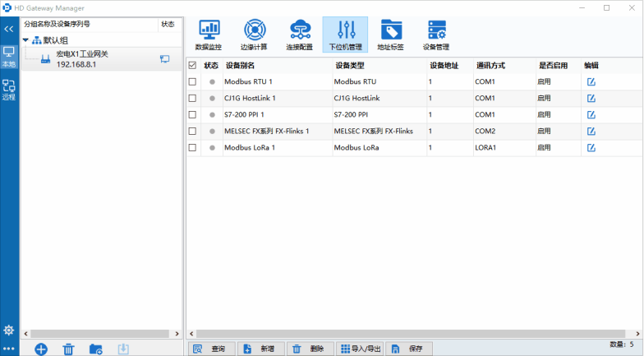Tick the checkbox for CJ1G HostLink 1
Viewport: 644px width, 356px height.
[192, 99]
